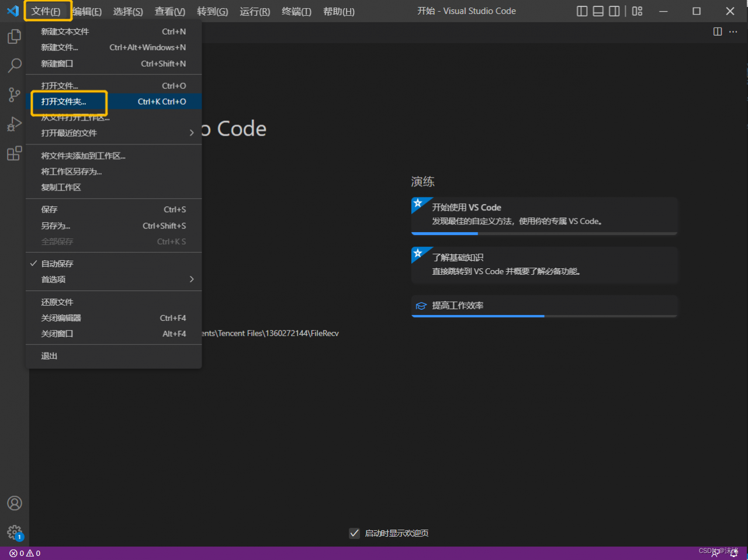Open the Search view icon
The image size is (748, 560).
point(14,65)
